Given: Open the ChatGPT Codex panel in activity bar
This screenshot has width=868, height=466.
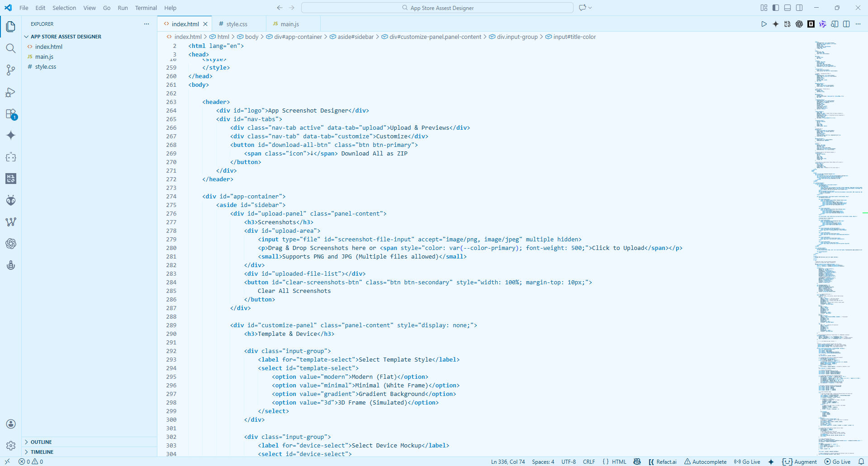Looking at the screenshot, I should coord(11,244).
